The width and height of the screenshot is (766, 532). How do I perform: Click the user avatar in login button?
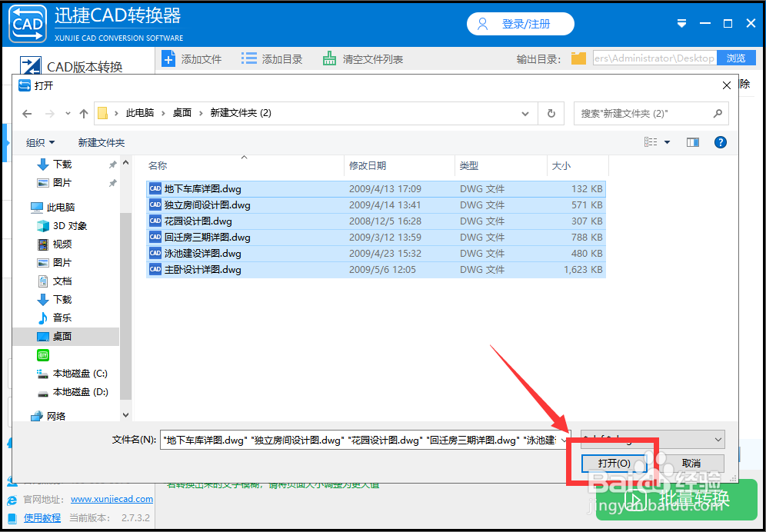483,24
